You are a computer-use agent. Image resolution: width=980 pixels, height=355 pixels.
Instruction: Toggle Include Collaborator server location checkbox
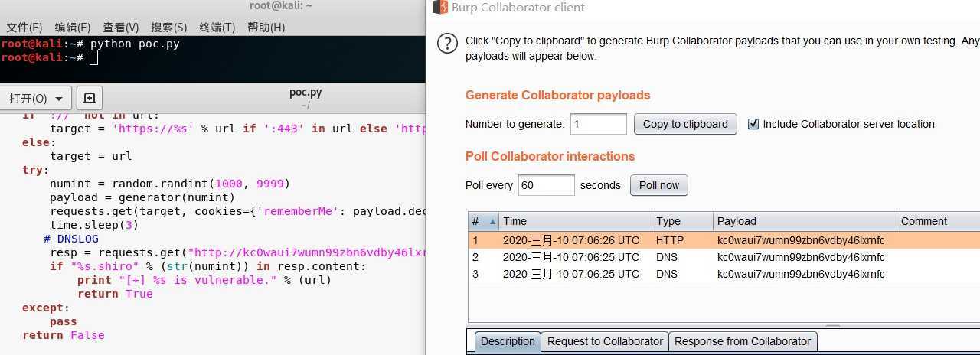click(753, 124)
